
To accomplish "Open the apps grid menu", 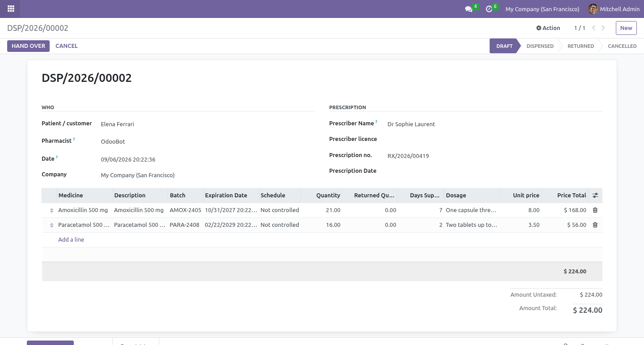I will pos(11,9).
